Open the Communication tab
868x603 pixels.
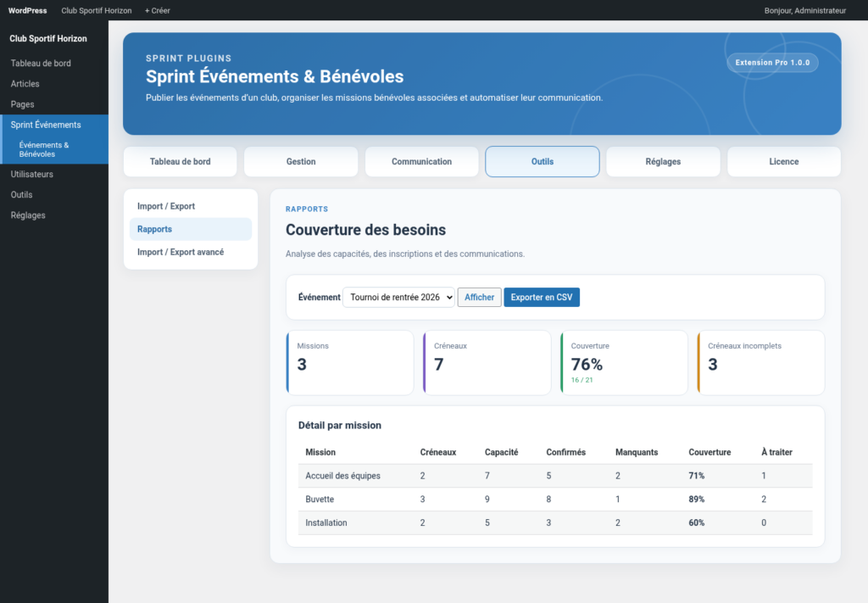[422, 162]
